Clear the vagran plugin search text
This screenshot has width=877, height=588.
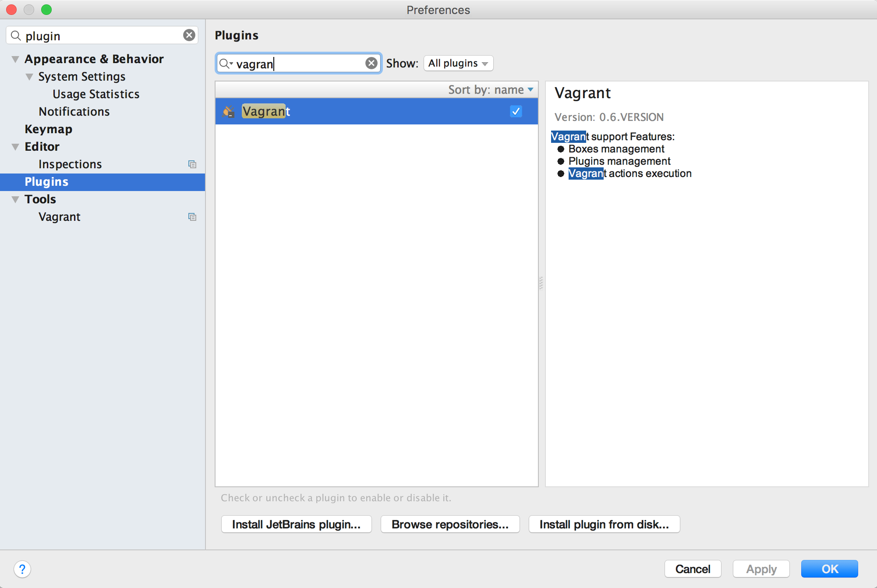tap(371, 63)
